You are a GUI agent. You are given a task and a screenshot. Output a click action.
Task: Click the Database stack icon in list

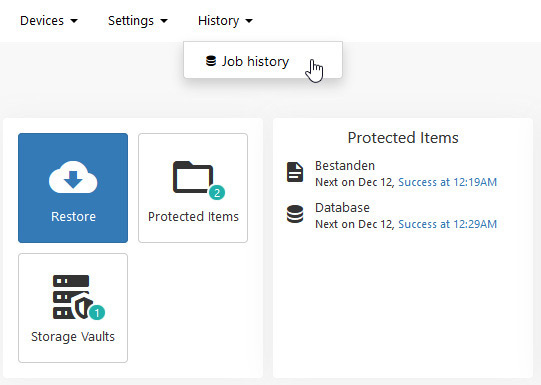click(x=295, y=214)
